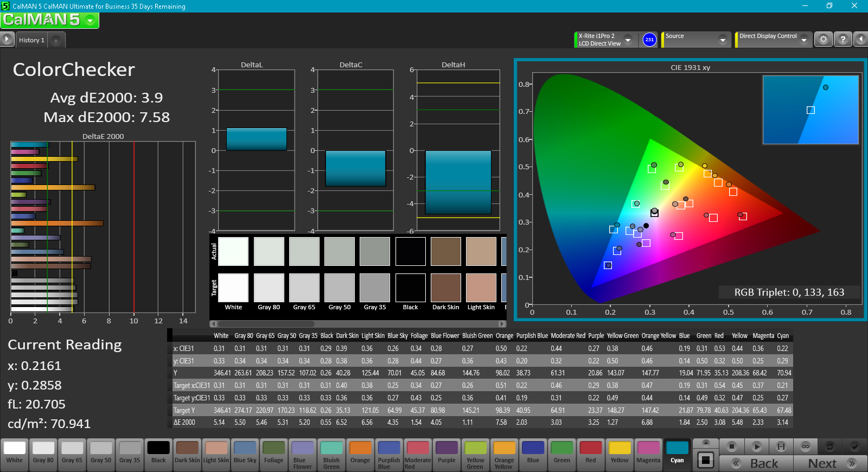Switch to the History 1 tab
This screenshot has height=472, width=868.
pyautogui.click(x=31, y=41)
